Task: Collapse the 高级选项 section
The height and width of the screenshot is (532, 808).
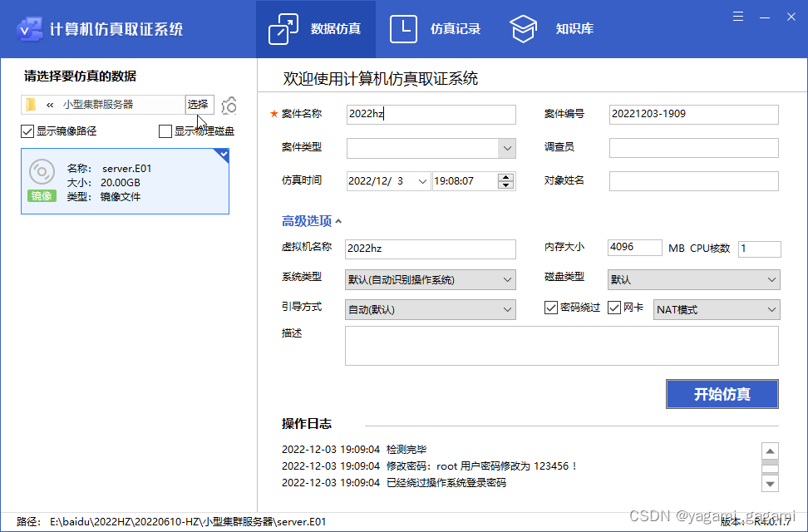Action: 311,221
